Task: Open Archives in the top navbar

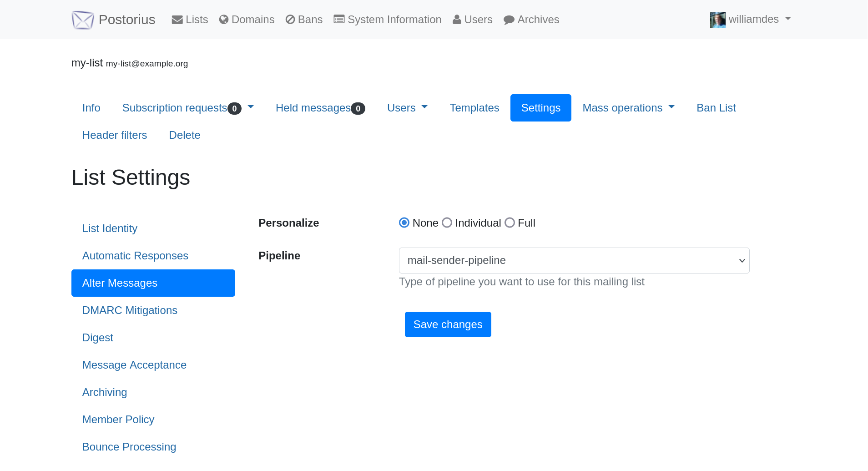Action: [x=531, y=20]
